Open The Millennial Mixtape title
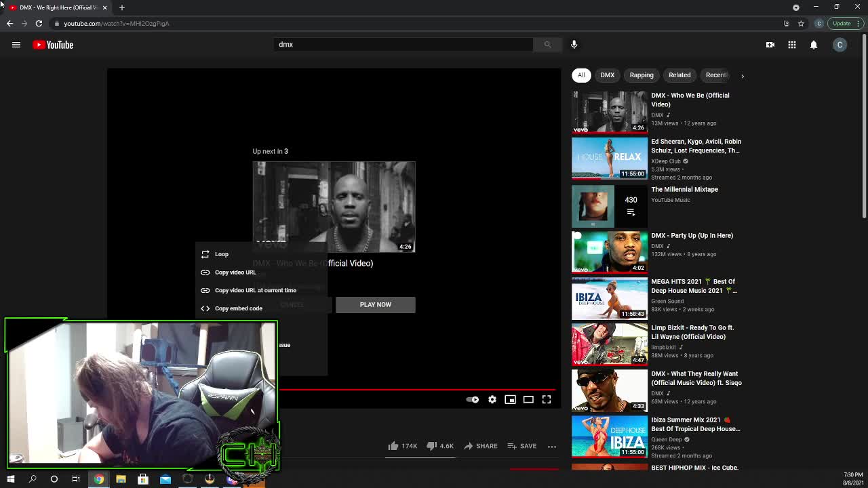868x488 pixels. coord(684,189)
